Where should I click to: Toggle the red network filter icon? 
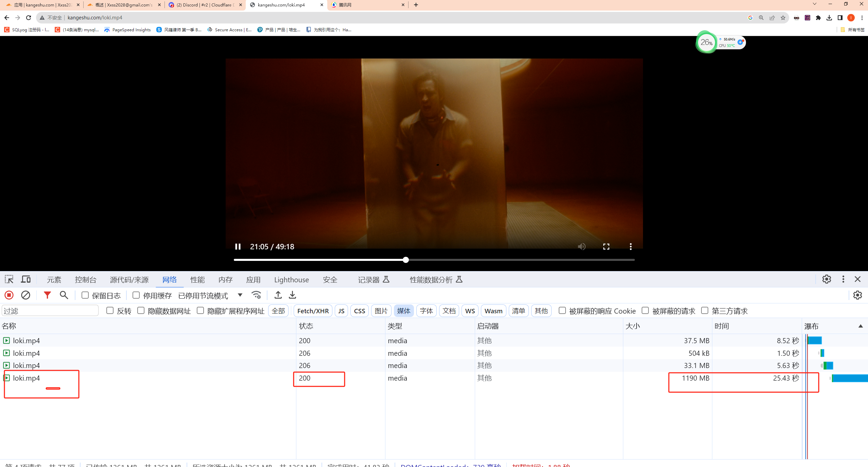pyautogui.click(x=47, y=295)
